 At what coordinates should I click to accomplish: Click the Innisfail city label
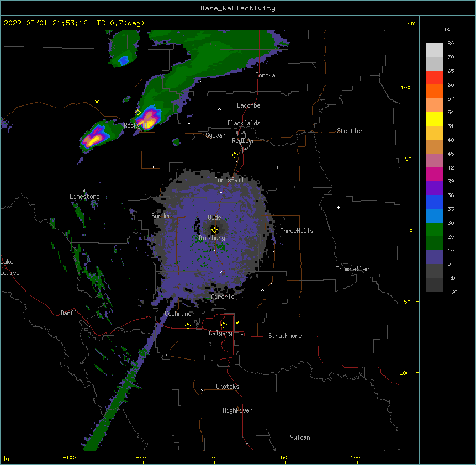click(x=230, y=180)
